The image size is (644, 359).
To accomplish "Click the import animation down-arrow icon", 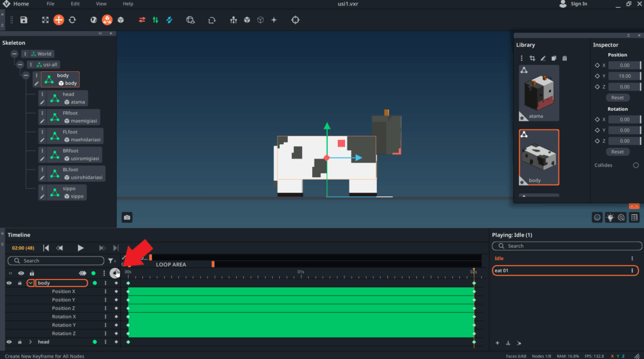I will point(508,343).
